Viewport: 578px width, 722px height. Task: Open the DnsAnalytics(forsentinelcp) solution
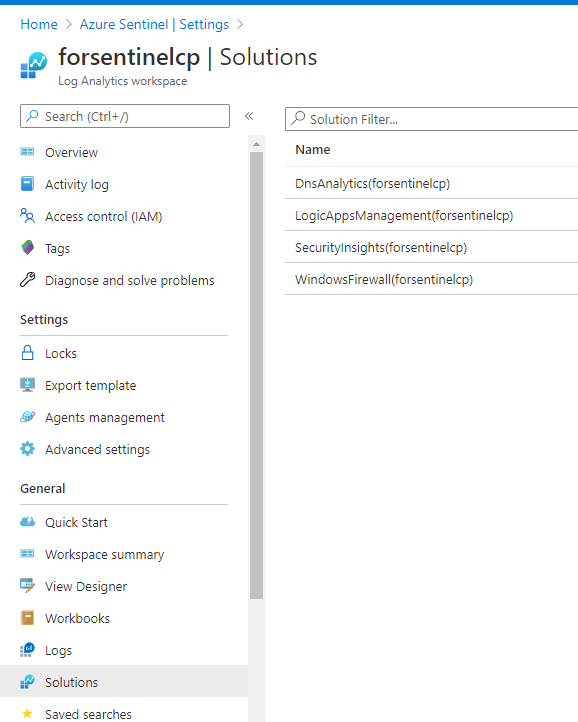(372, 183)
